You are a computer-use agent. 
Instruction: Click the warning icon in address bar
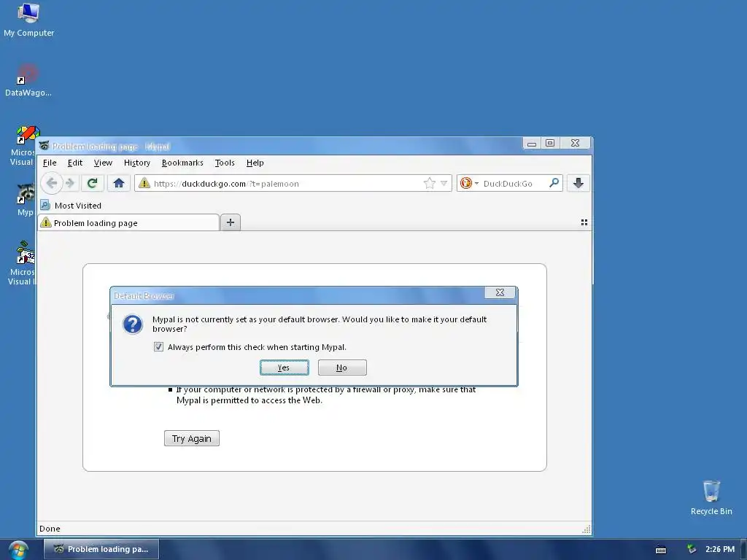(144, 183)
